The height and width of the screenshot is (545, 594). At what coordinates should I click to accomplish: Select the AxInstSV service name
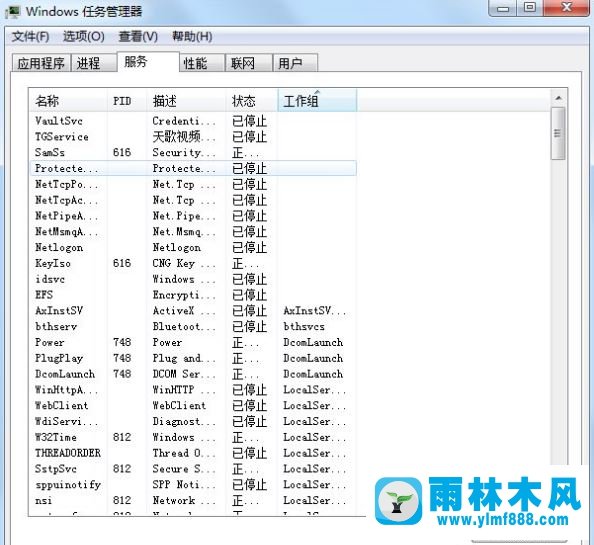[x=59, y=311]
